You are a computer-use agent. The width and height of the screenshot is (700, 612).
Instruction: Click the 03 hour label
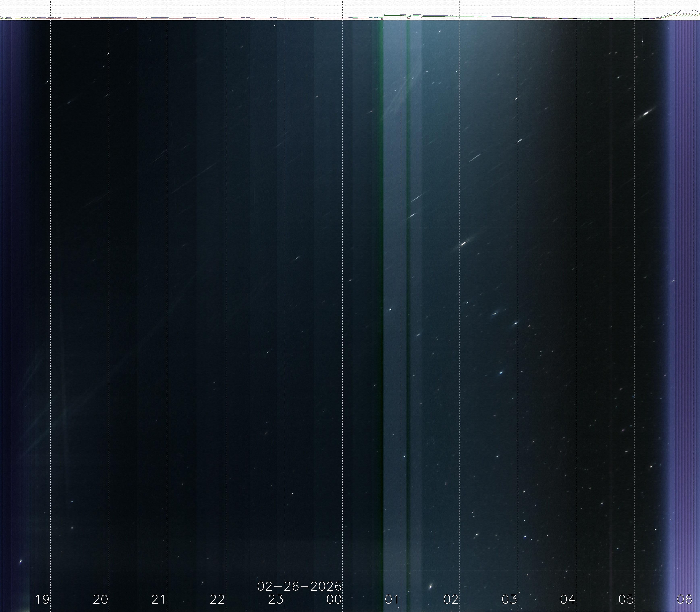(x=509, y=599)
